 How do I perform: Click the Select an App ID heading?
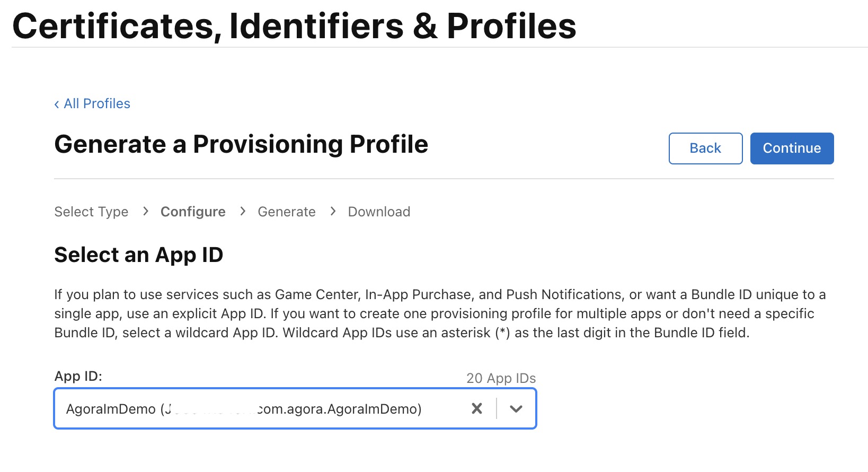point(139,255)
